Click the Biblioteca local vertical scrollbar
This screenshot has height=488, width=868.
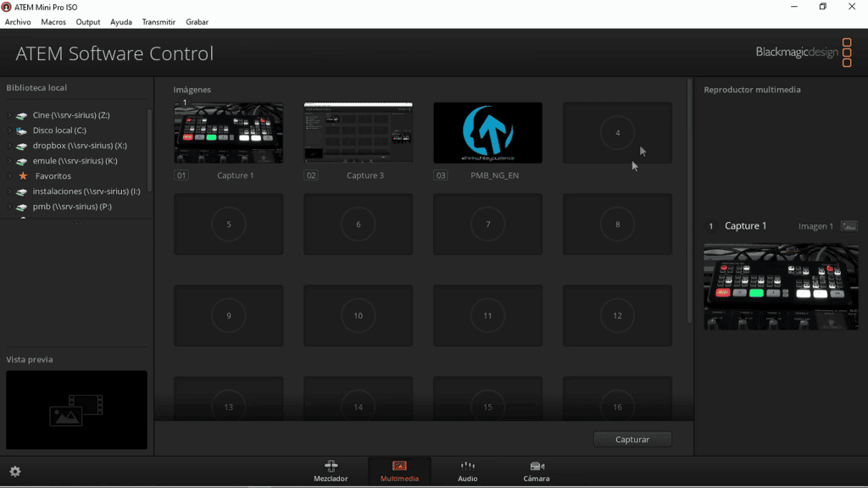[149, 149]
